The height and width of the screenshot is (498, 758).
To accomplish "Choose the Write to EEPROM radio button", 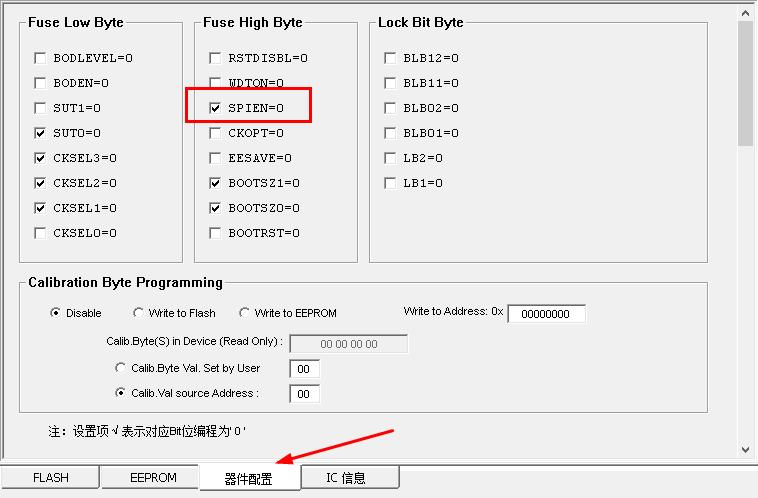I will (x=245, y=313).
